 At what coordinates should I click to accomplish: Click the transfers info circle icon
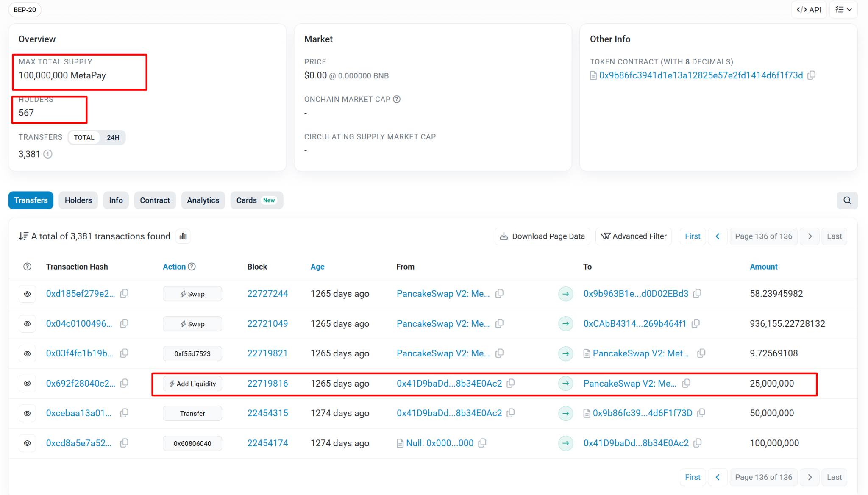[48, 154]
